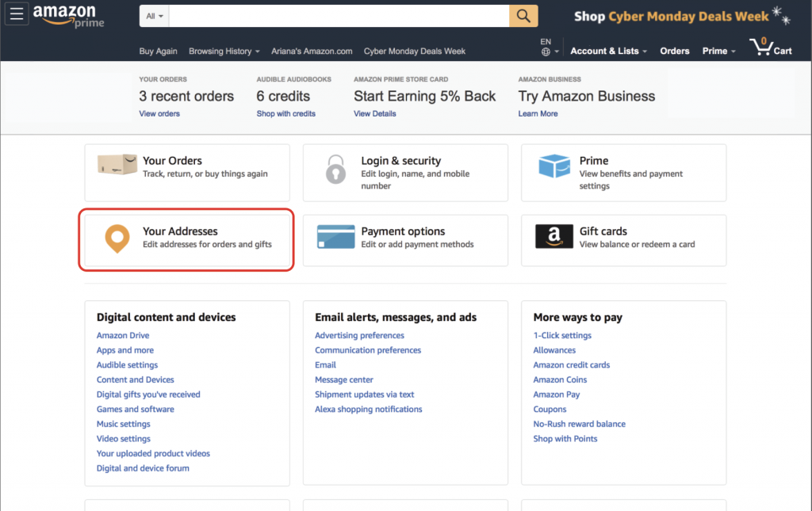Open No-Rush reward balance link
Screen dimensions: 812x511
579,424
